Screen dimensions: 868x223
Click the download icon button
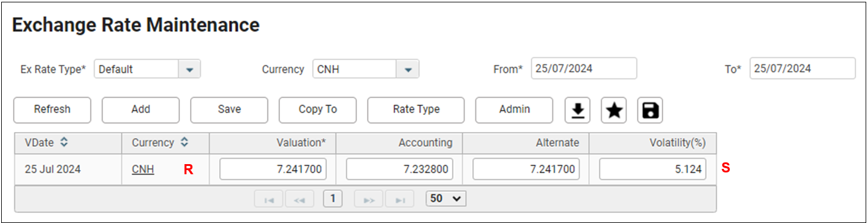[577, 110]
